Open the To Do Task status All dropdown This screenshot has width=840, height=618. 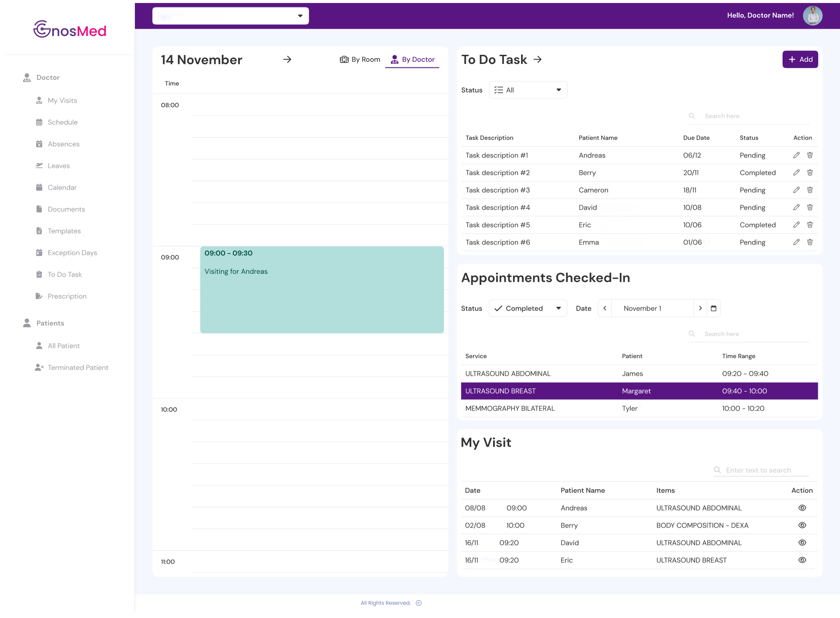tap(528, 90)
